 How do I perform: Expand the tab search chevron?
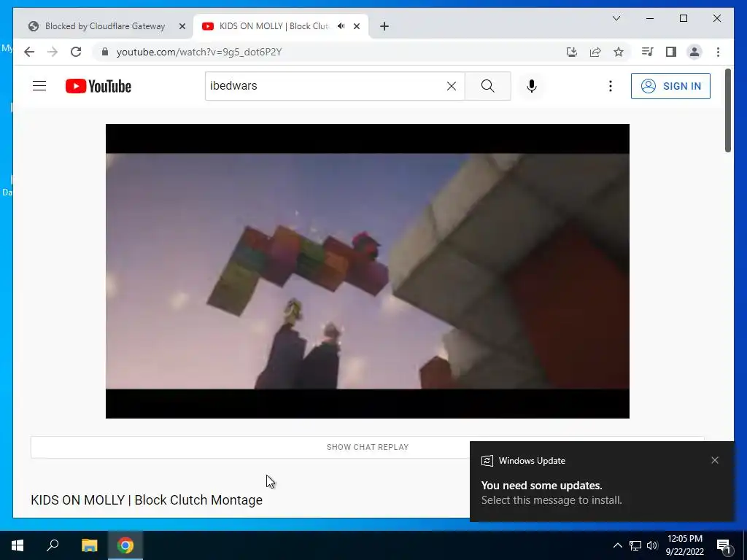click(x=616, y=18)
